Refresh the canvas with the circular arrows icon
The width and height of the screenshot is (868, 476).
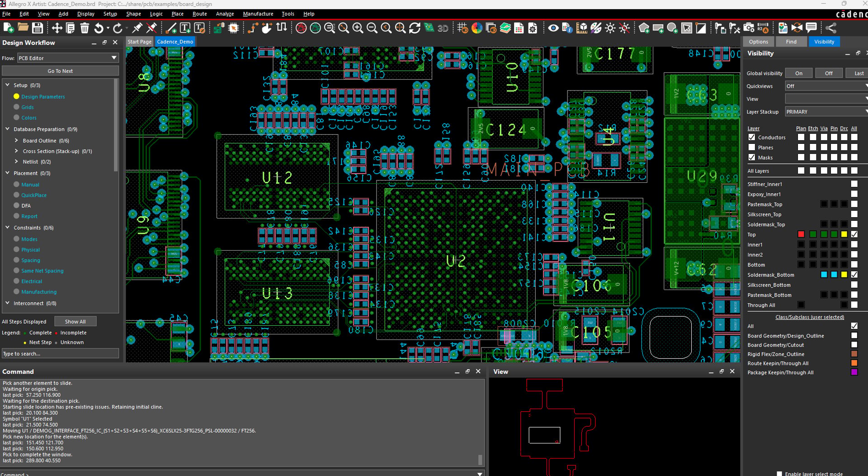tap(415, 28)
